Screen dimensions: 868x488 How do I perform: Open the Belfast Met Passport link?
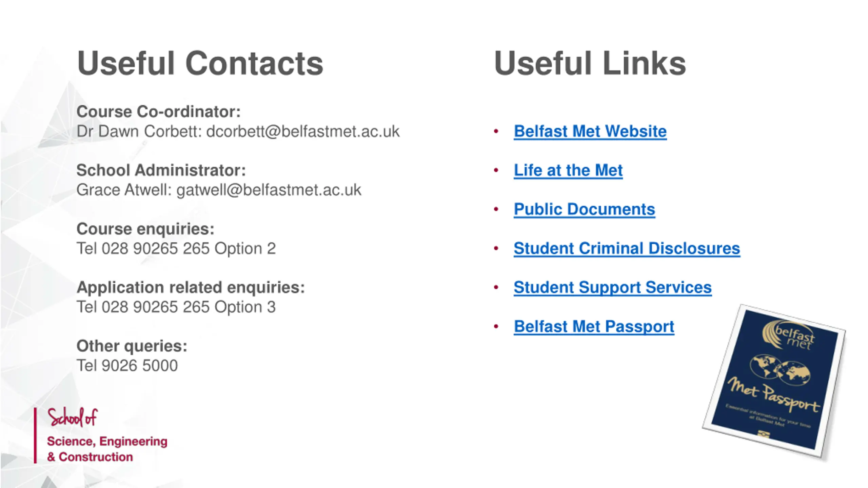(594, 327)
